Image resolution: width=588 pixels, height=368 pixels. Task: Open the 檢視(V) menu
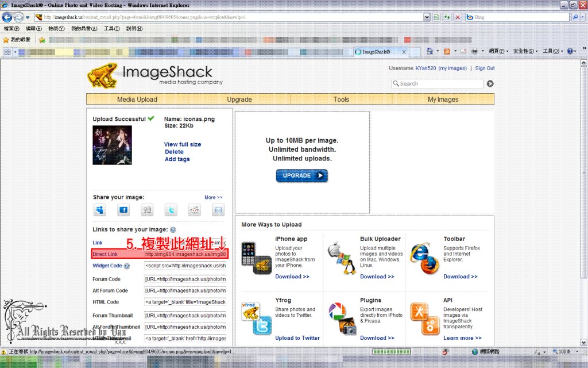56,29
